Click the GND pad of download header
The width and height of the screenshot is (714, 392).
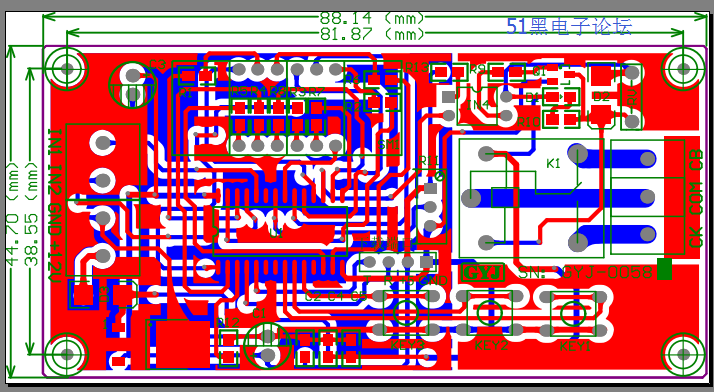point(426,262)
